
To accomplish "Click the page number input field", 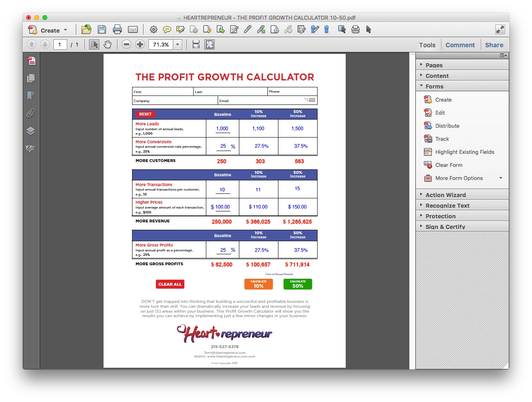I will 60,44.
